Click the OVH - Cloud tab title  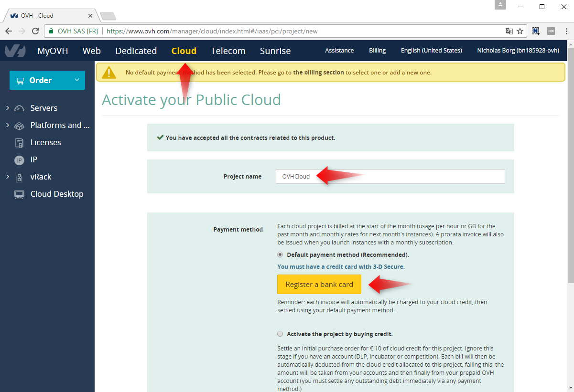[x=37, y=16]
